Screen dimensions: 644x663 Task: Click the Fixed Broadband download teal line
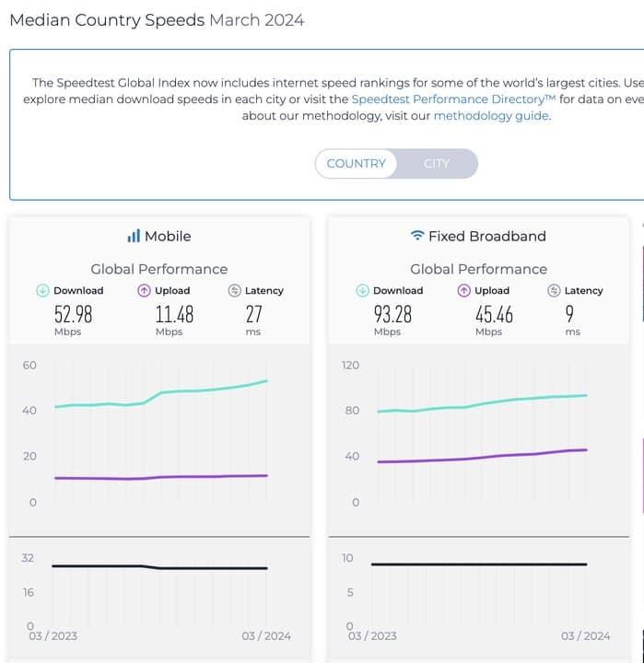point(516,400)
